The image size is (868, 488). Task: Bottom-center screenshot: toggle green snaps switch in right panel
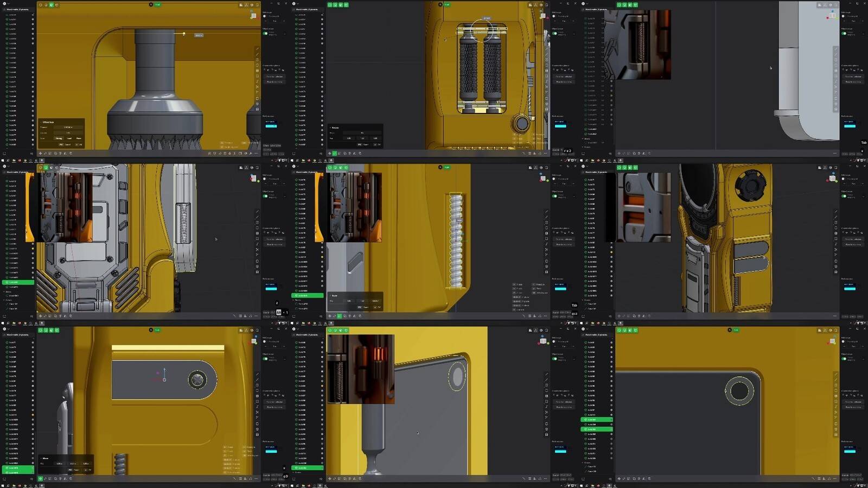click(x=554, y=358)
